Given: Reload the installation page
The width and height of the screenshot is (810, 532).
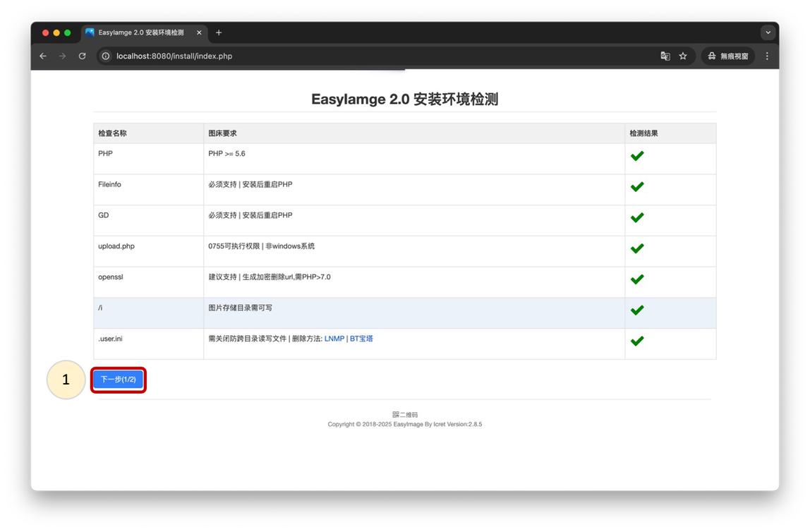Looking at the screenshot, I should [83, 56].
